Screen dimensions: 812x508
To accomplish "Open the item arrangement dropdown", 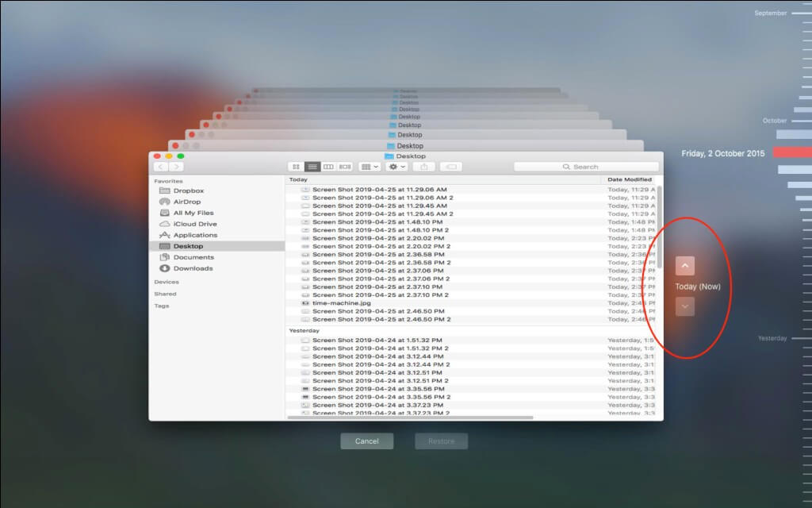I will tap(370, 167).
